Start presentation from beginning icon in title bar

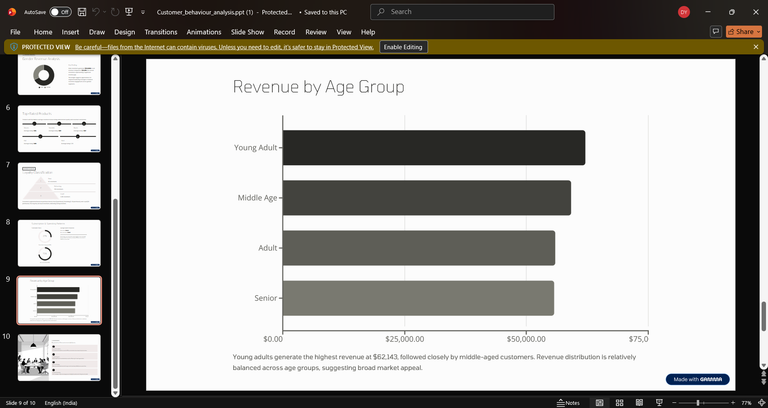(x=129, y=12)
